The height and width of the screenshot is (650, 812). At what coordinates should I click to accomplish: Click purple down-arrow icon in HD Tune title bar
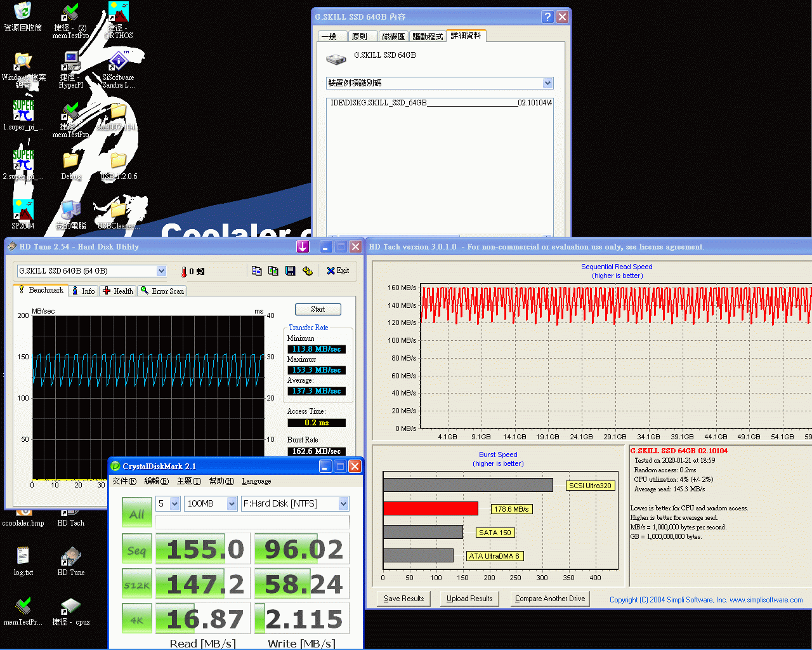point(303,247)
